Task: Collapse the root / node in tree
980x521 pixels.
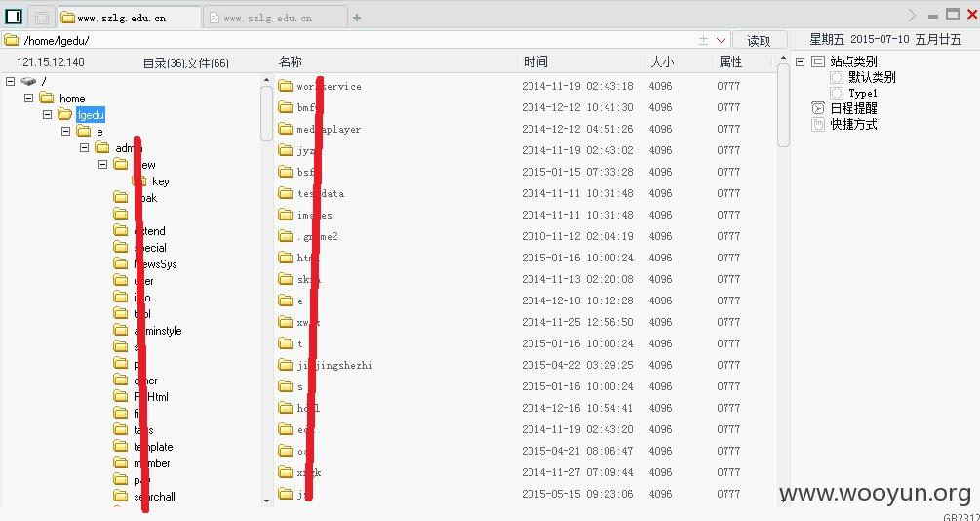Action: point(10,81)
